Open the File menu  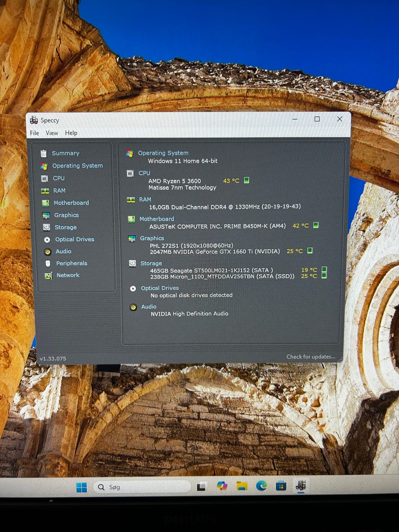tap(34, 133)
